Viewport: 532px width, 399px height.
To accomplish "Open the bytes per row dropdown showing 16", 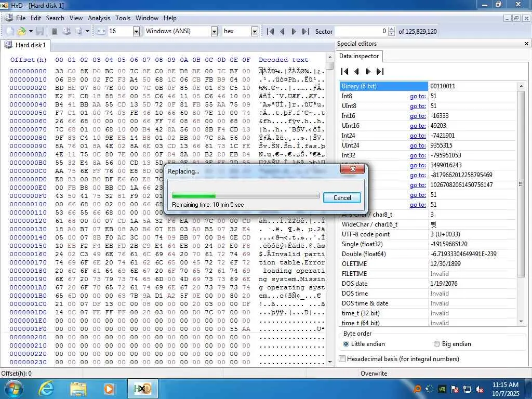I will point(136,32).
